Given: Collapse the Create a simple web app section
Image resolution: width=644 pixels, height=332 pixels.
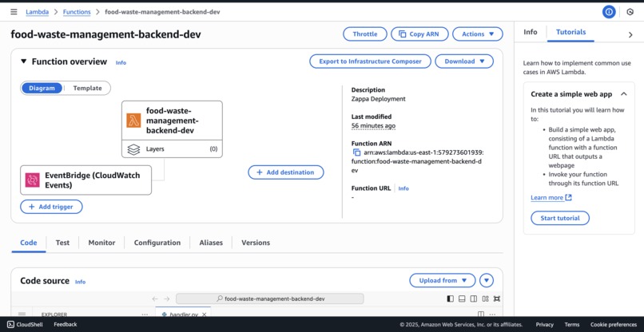Looking at the screenshot, I should [624, 94].
